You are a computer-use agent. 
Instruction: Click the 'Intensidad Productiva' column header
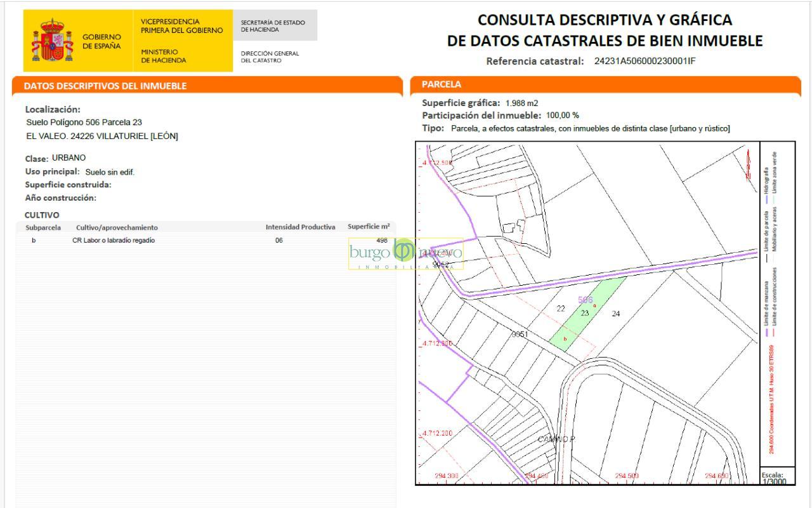tap(300, 227)
